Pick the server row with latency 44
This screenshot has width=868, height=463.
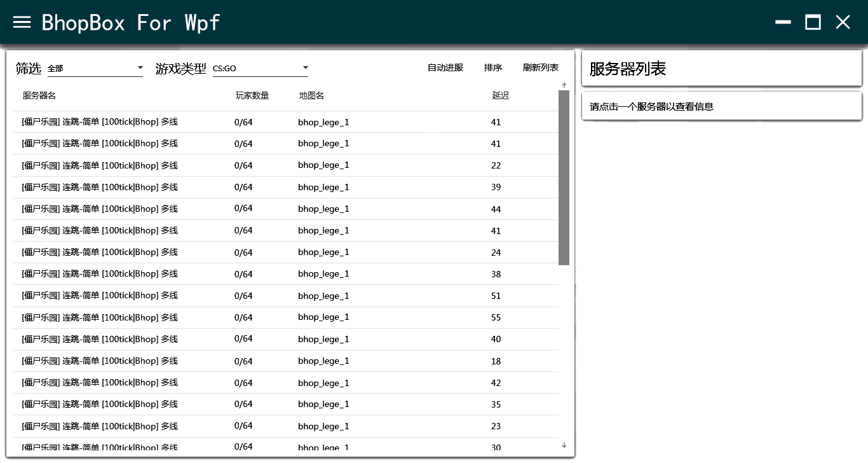click(x=285, y=209)
